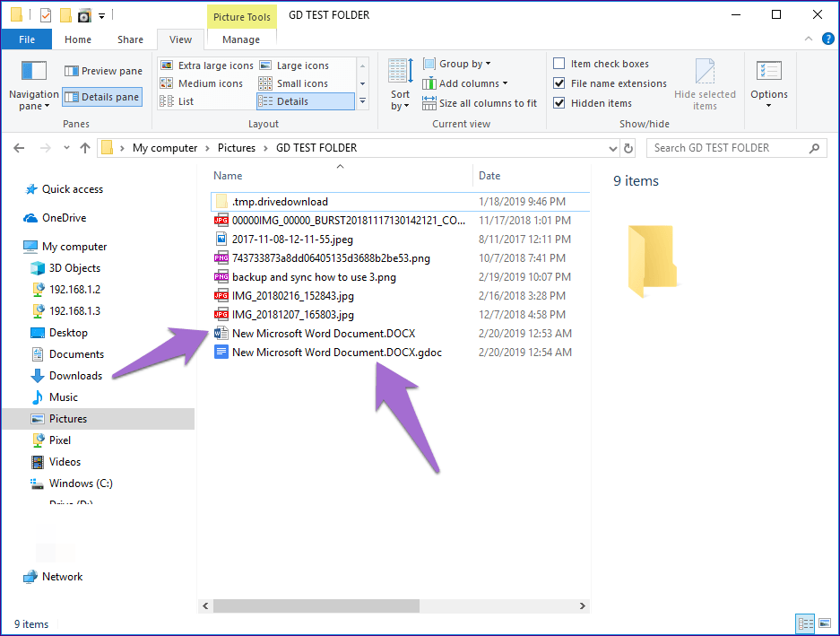Toggle the Preview pane
Screen dimensions: 840x636
103,70
